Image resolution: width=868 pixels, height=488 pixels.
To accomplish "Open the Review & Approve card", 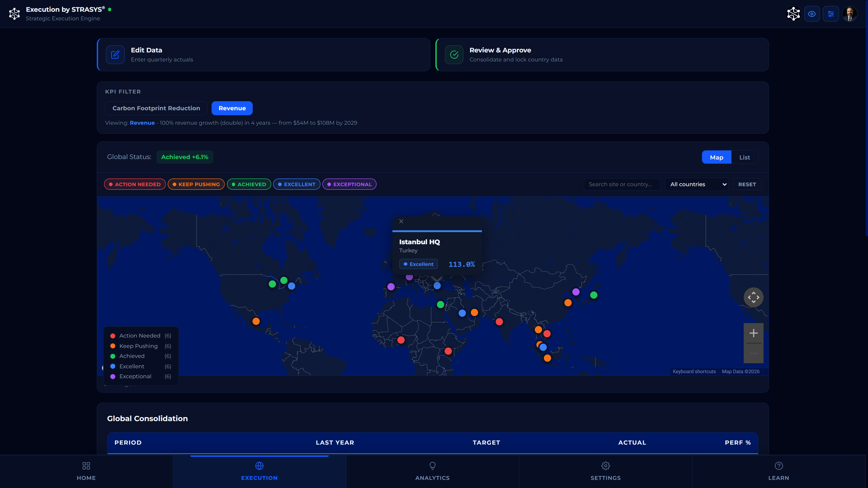I will [x=602, y=54].
